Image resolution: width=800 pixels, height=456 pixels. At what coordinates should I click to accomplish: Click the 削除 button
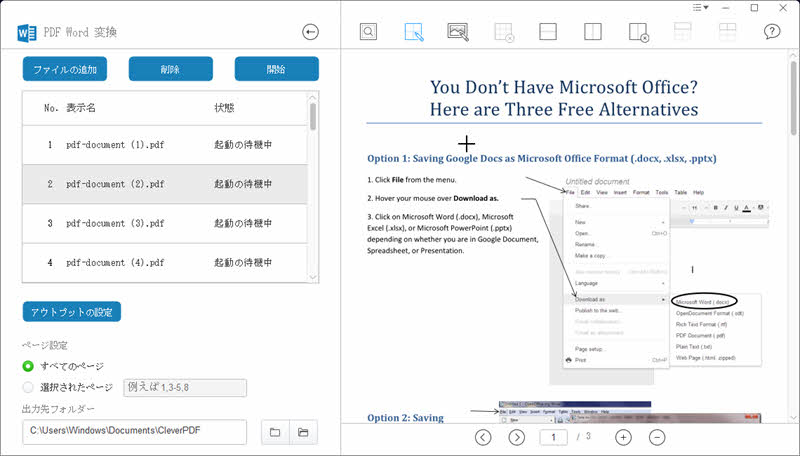pos(170,69)
